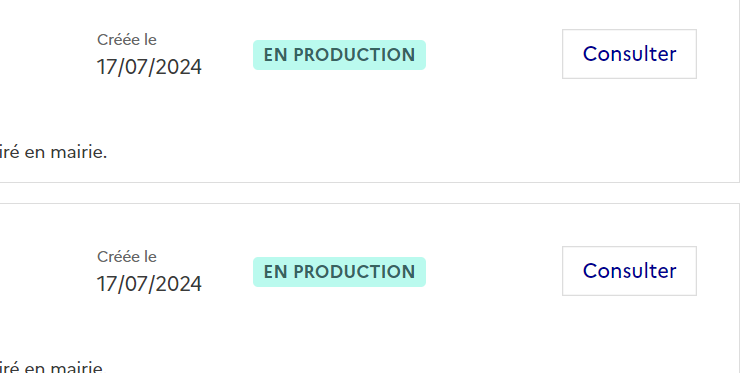This screenshot has width=741, height=373.
Task: Select the EN PRODUCTION badge in bottom card
Action: click(x=339, y=272)
